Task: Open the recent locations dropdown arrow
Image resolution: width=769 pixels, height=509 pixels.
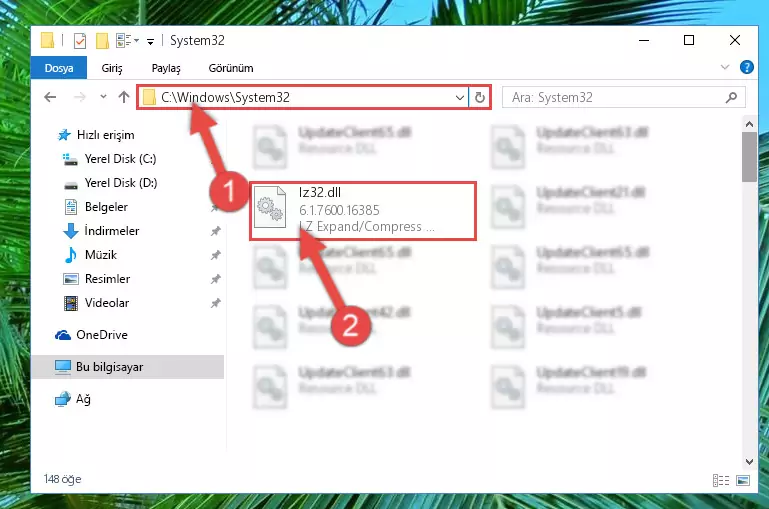Action: [103, 97]
